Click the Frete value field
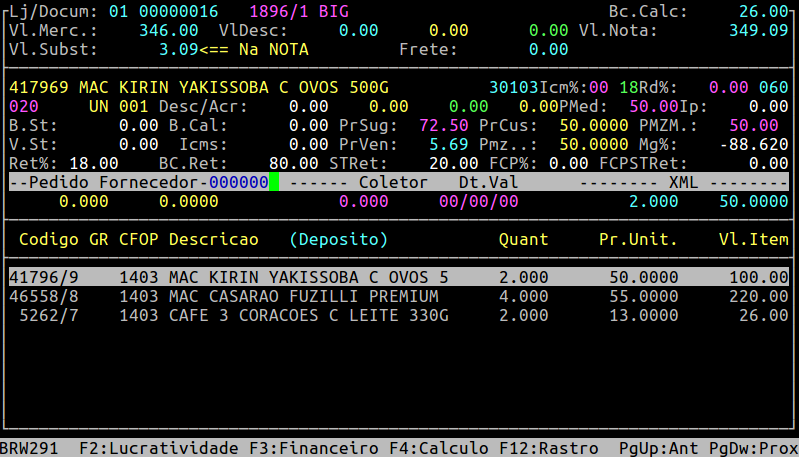Viewport: 799px width, 457px height. [x=548, y=49]
